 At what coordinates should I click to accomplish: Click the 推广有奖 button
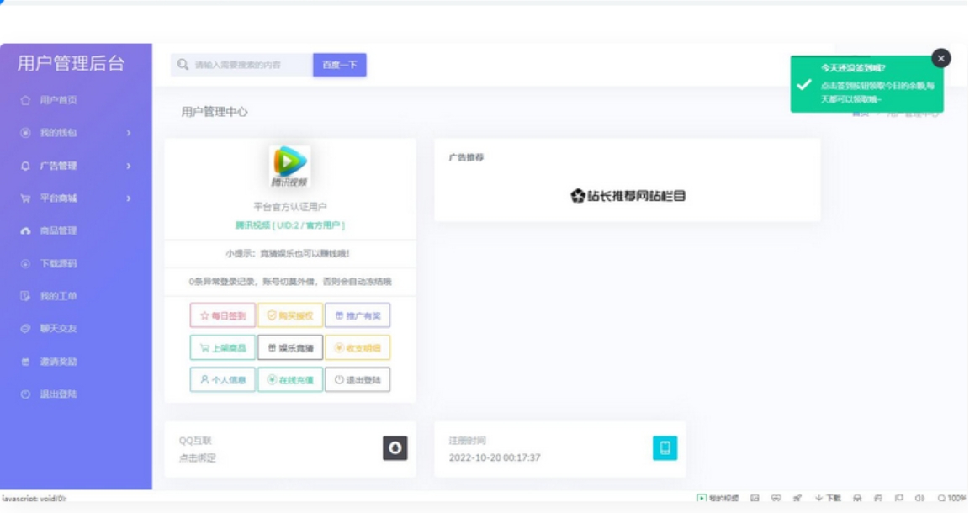point(358,315)
